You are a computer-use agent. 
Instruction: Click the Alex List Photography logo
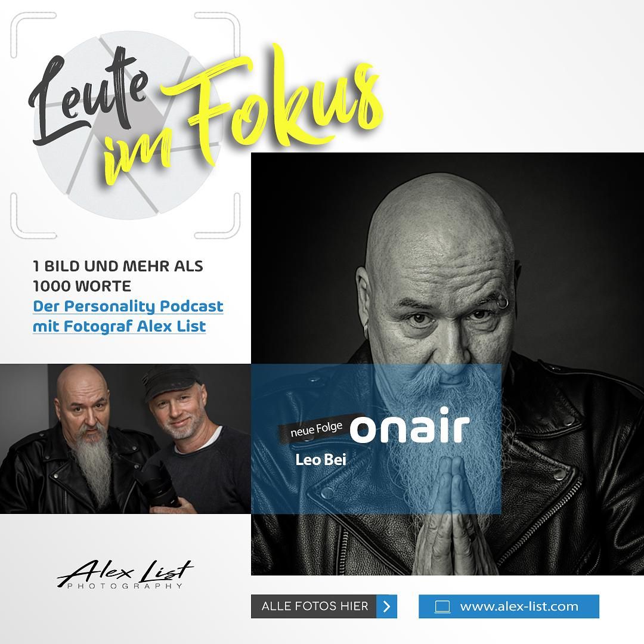[x=125, y=574]
